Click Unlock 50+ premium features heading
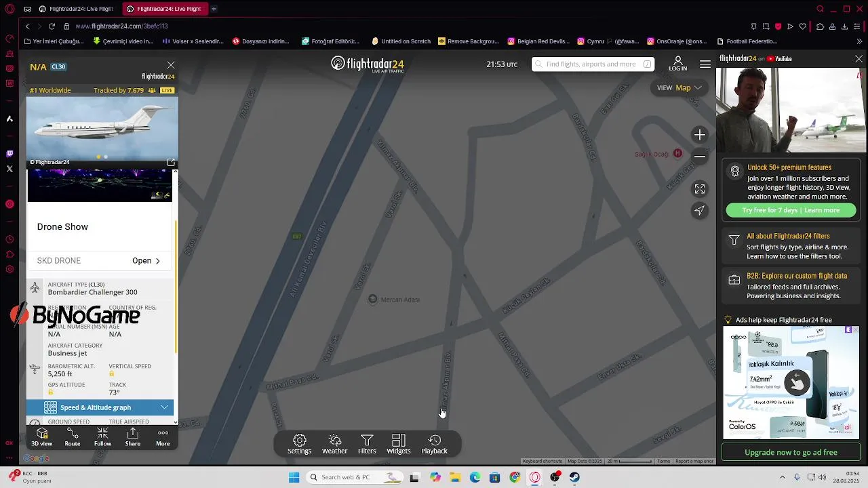Viewport: 868px width, 488px height. coord(789,167)
